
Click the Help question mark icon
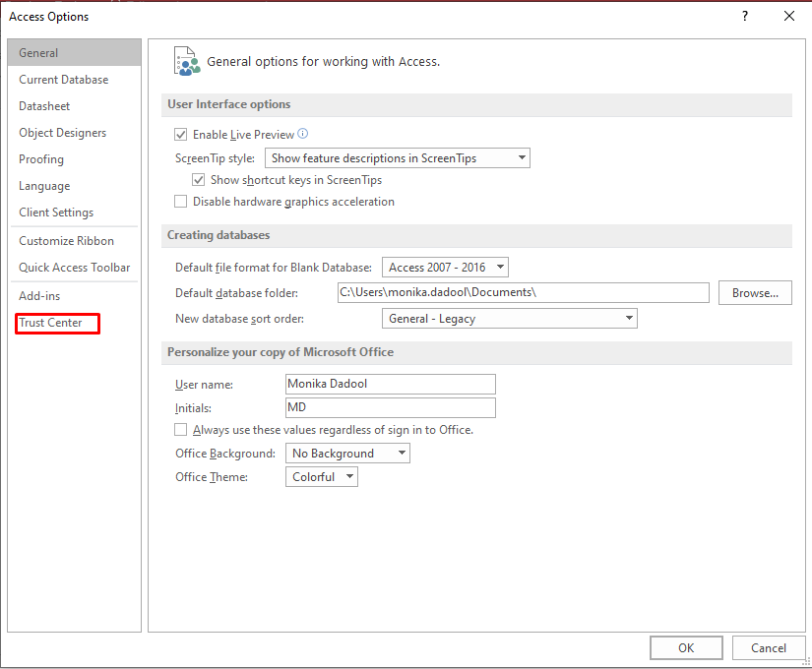(x=745, y=16)
